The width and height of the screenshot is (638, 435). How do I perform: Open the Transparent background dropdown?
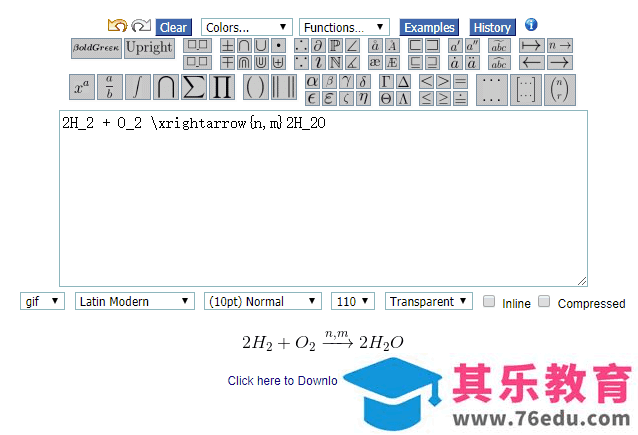point(429,301)
